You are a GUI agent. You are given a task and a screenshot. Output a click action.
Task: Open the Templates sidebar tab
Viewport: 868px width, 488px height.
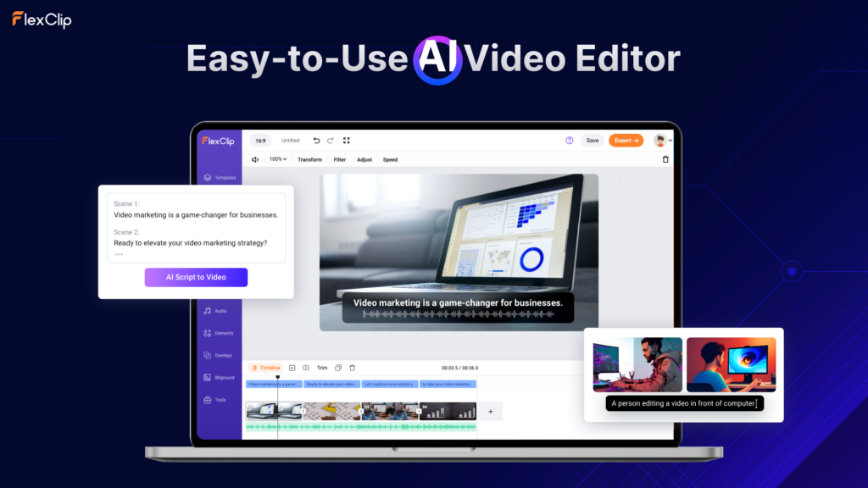219,178
